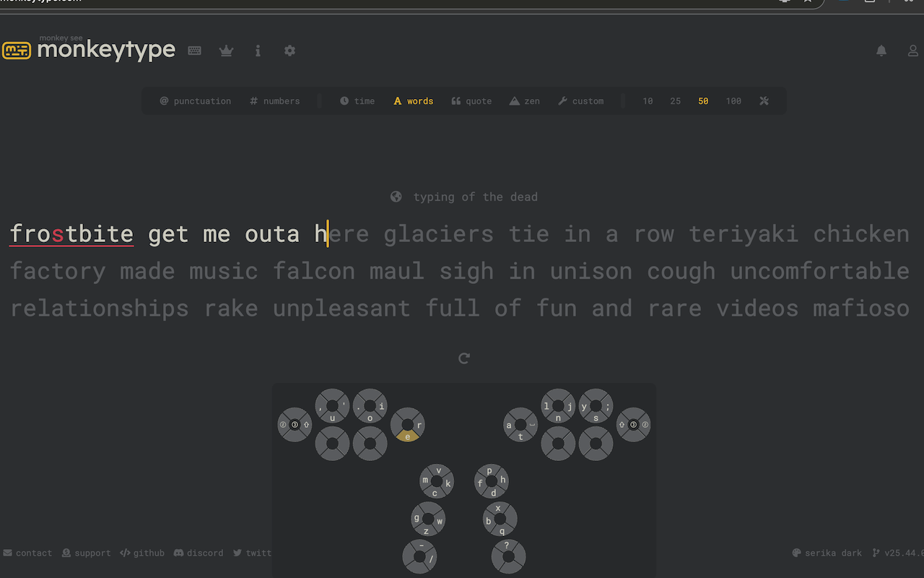Open the Discord link in the footer
Screen dimensions: 924x578
pos(199,553)
